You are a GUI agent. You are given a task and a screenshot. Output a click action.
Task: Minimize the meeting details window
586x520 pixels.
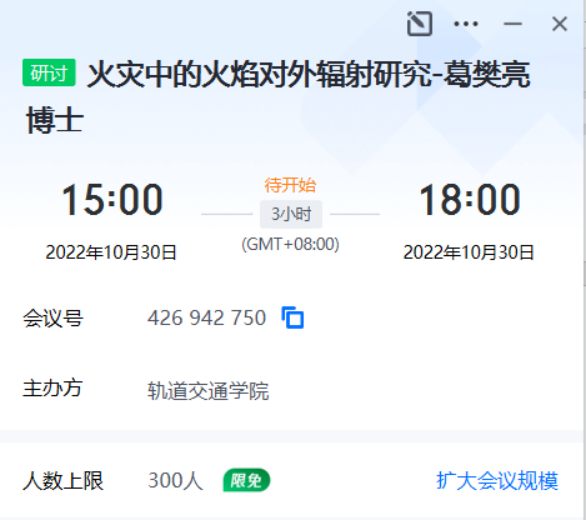pos(512,24)
